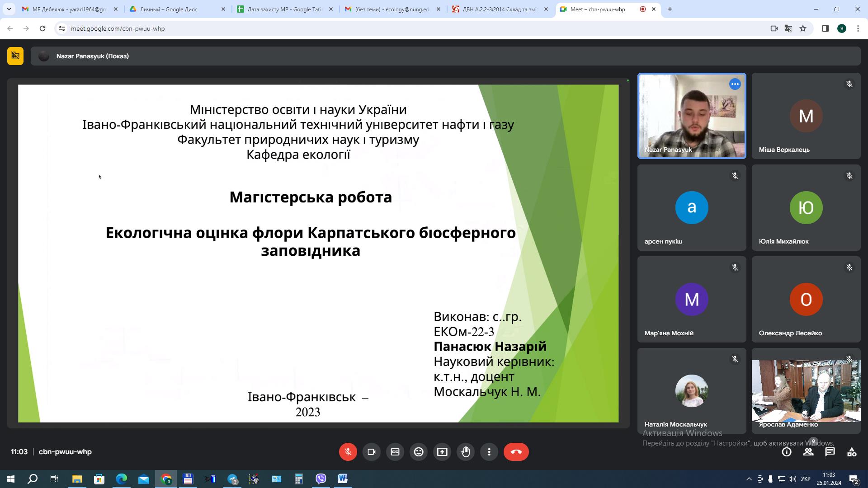The width and height of the screenshot is (868, 488).
Task: Open options on Nazar Panasyuk's video tile
Action: (x=734, y=84)
